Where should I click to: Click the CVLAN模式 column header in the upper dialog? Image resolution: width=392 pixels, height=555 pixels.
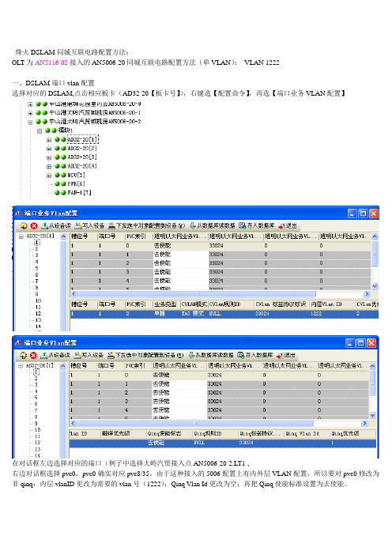pyautogui.click(x=194, y=304)
